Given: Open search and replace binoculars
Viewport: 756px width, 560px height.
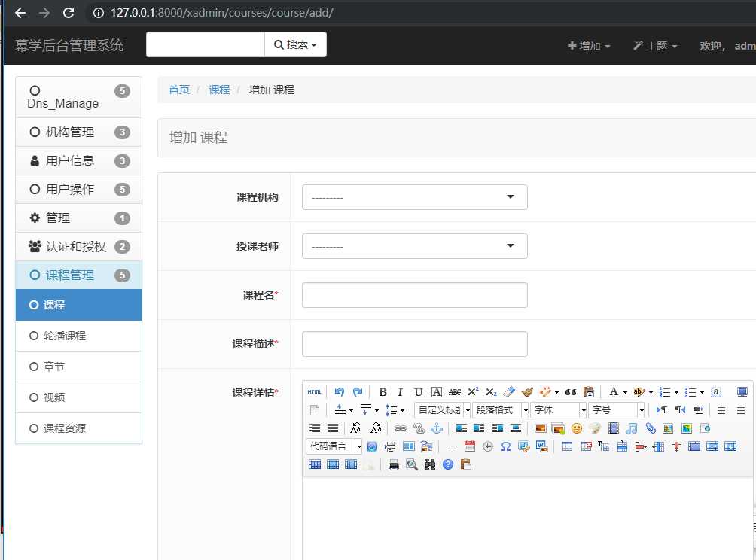Looking at the screenshot, I should click(430, 464).
